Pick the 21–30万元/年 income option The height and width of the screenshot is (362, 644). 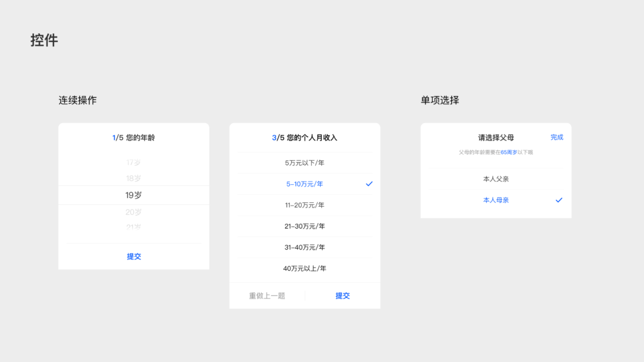(x=304, y=226)
